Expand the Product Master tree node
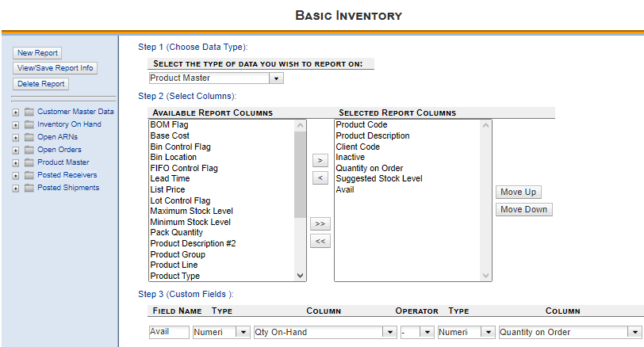The height and width of the screenshot is (347, 644). pyautogui.click(x=16, y=163)
